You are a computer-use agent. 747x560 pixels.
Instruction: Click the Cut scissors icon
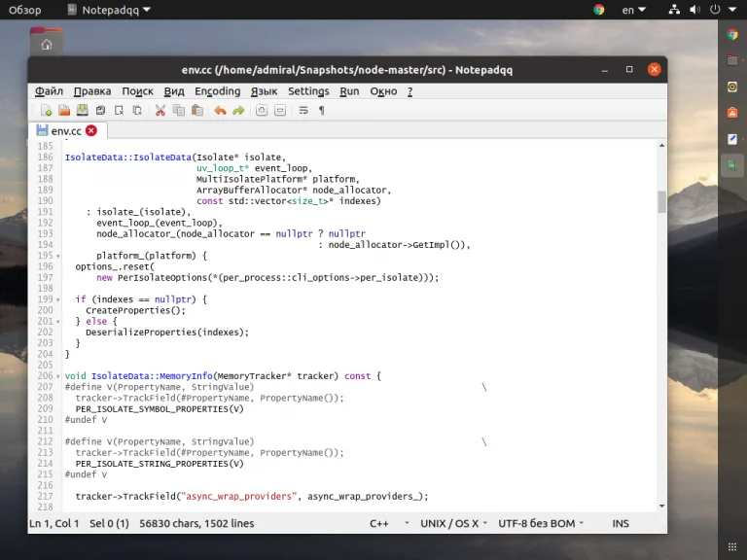pyautogui.click(x=160, y=111)
